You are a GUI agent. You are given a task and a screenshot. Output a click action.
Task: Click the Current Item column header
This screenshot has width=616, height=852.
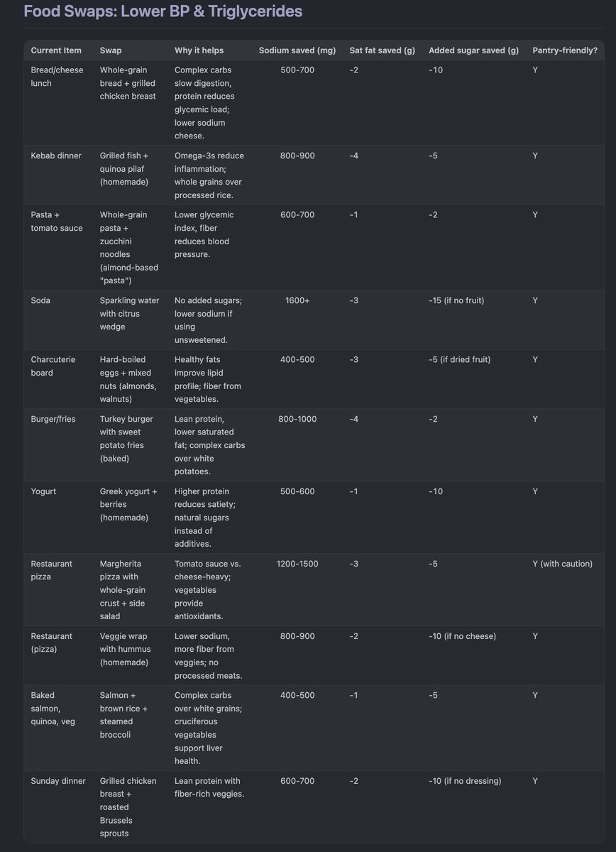(56, 50)
